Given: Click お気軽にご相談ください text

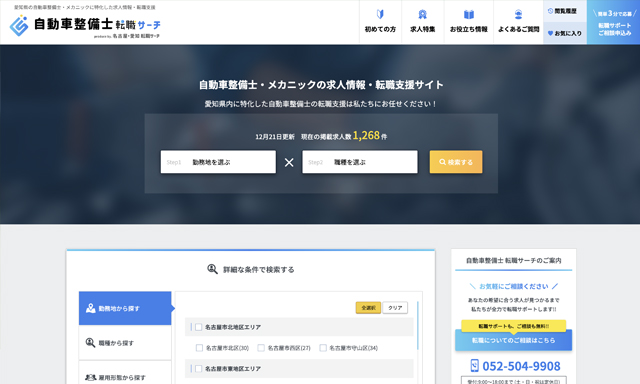Looking at the screenshot, I should tap(513, 286).
